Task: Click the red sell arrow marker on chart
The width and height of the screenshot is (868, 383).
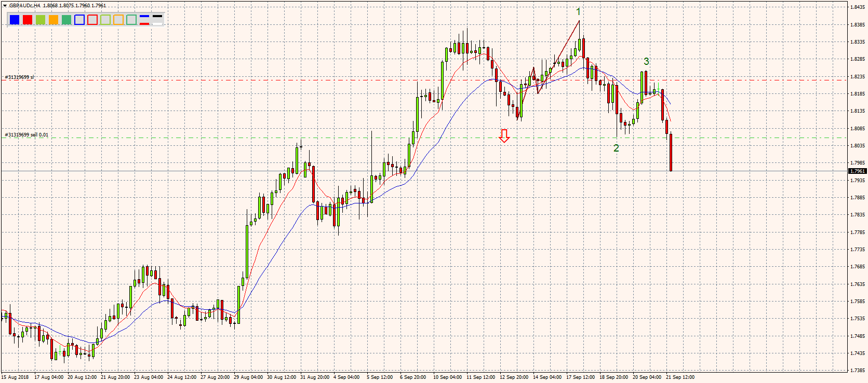Action: coord(504,135)
